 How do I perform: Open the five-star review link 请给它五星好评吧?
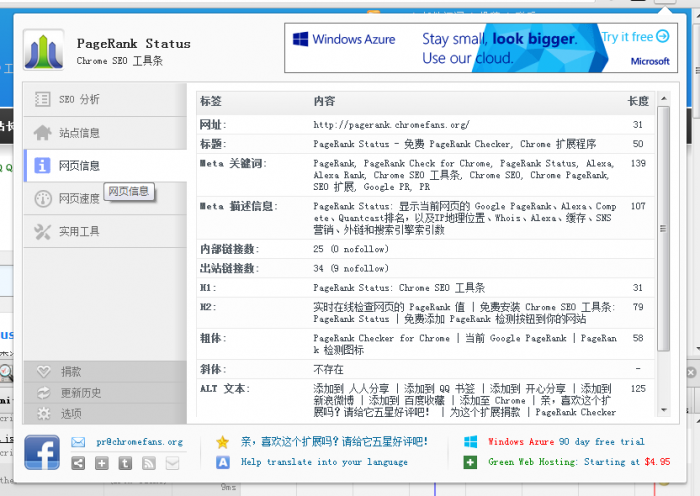point(334,442)
